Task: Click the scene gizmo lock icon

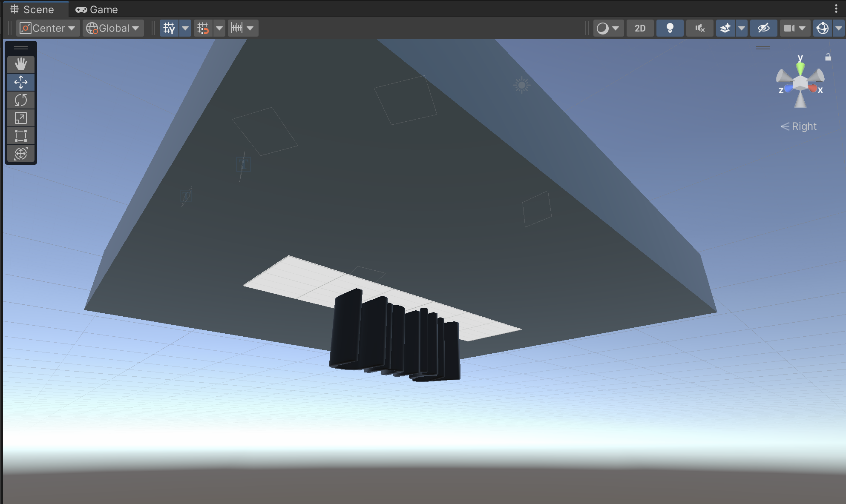Action: click(x=828, y=57)
